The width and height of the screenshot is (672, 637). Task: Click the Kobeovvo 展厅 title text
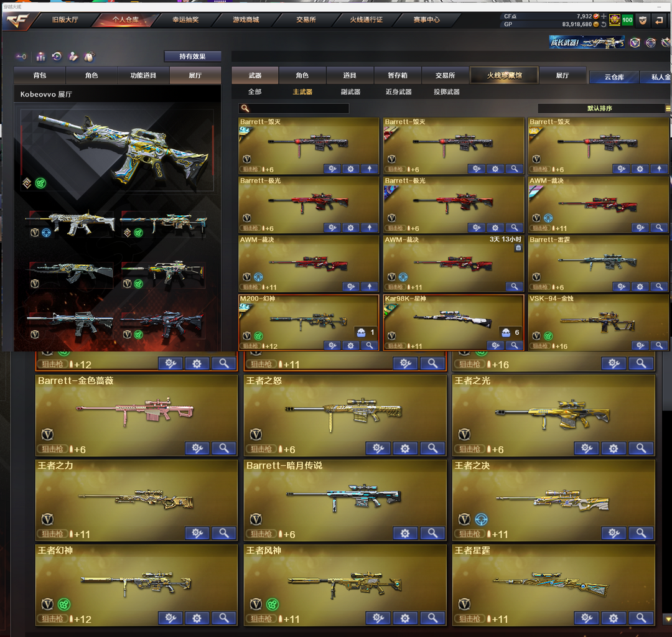point(46,94)
